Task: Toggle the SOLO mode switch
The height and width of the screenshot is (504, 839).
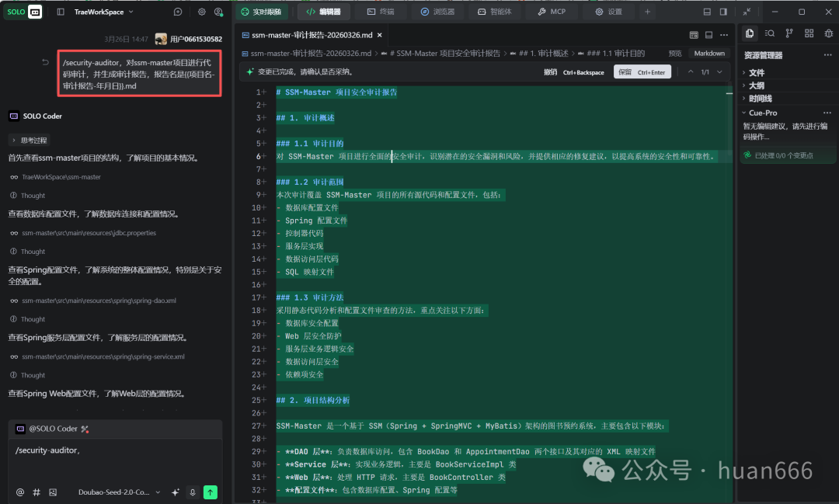Action: pyautogui.click(x=24, y=12)
